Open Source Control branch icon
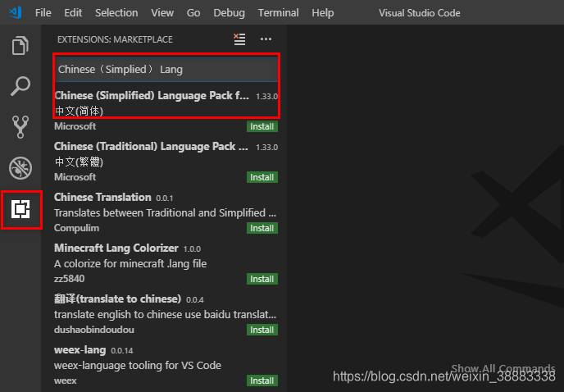564x392 pixels. [20, 127]
